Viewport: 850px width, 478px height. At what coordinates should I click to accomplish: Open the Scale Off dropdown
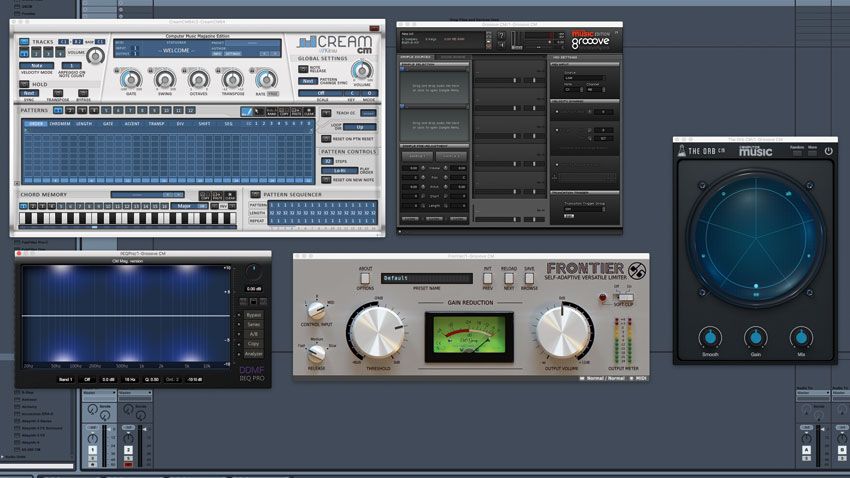pos(321,93)
